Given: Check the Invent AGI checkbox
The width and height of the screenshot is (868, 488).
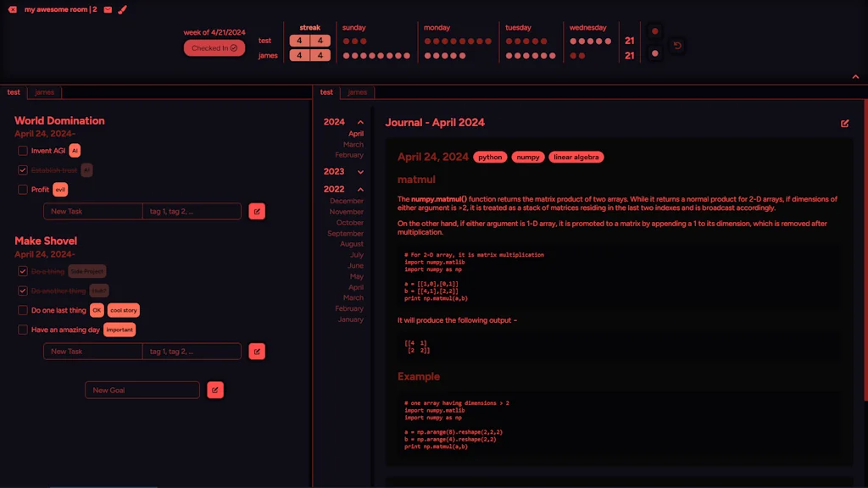Looking at the screenshot, I should click(22, 150).
